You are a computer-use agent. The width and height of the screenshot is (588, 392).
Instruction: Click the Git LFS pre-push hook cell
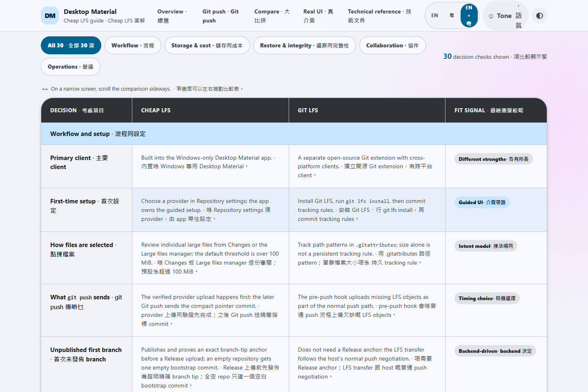(367, 310)
